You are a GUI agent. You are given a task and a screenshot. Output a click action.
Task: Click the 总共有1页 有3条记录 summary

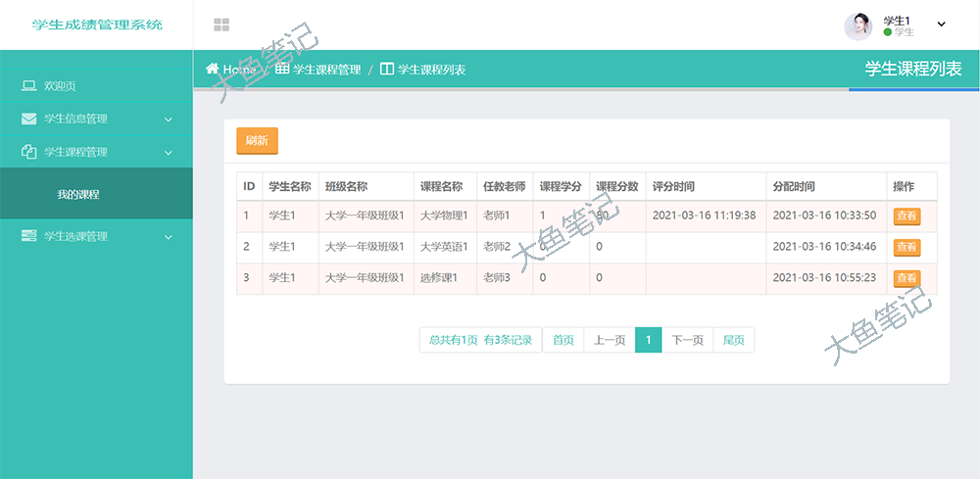[x=480, y=340]
